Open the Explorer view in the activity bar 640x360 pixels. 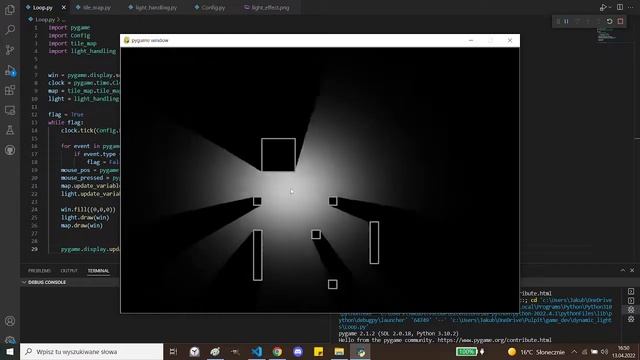(10, 10)
